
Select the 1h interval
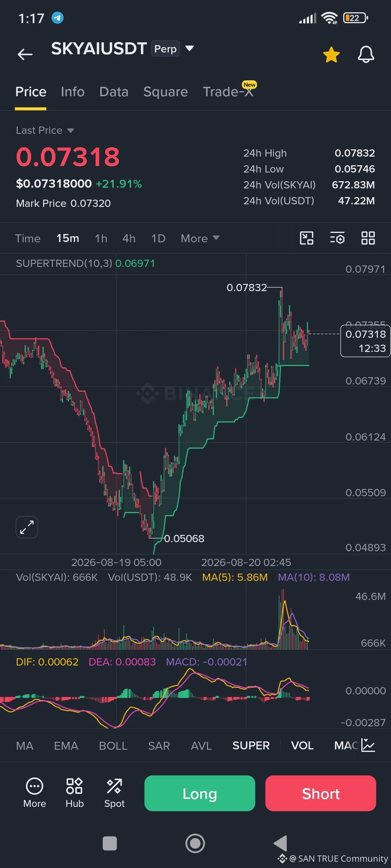click(101, 238)
